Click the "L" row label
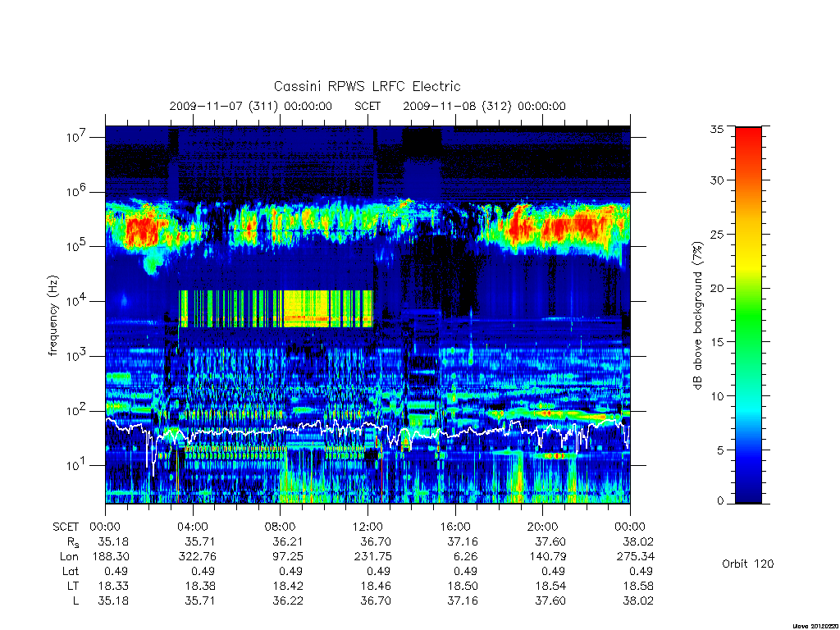The image size is (840, 630). click(x=75, y=600)
